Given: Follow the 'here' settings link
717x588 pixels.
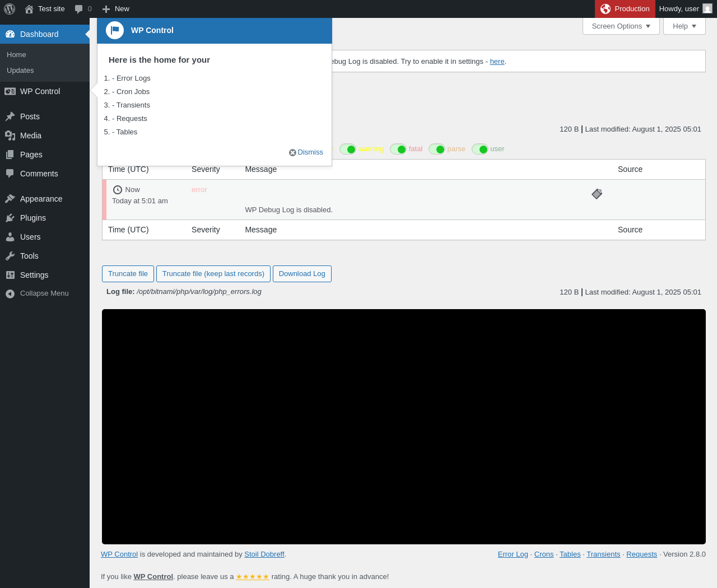Looking at the screenshot, I should [497, 62].
